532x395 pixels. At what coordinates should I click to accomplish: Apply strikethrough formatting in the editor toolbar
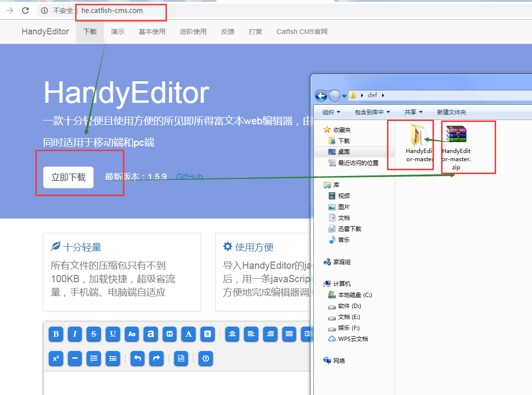pyautogui.click(x=94, y=334)
